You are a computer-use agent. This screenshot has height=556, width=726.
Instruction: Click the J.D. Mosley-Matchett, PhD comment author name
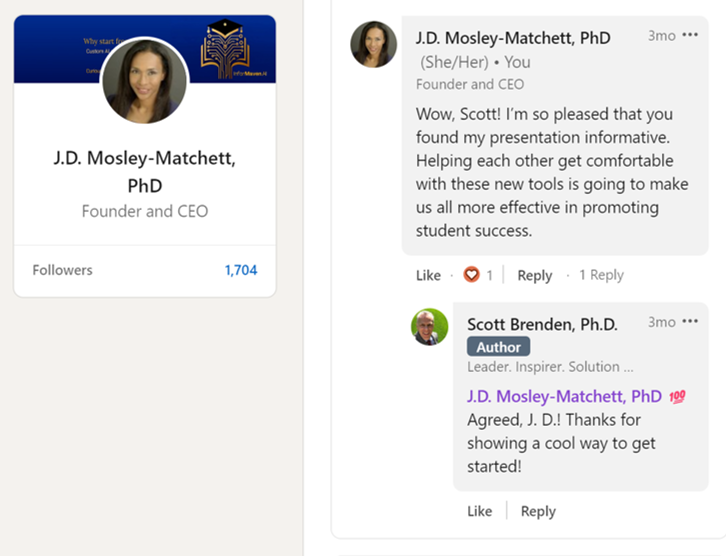(x=513, y=38)
